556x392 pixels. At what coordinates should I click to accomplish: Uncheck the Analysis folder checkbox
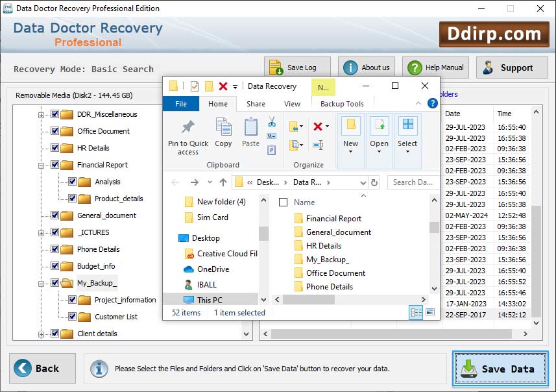[x=72, y=182]
